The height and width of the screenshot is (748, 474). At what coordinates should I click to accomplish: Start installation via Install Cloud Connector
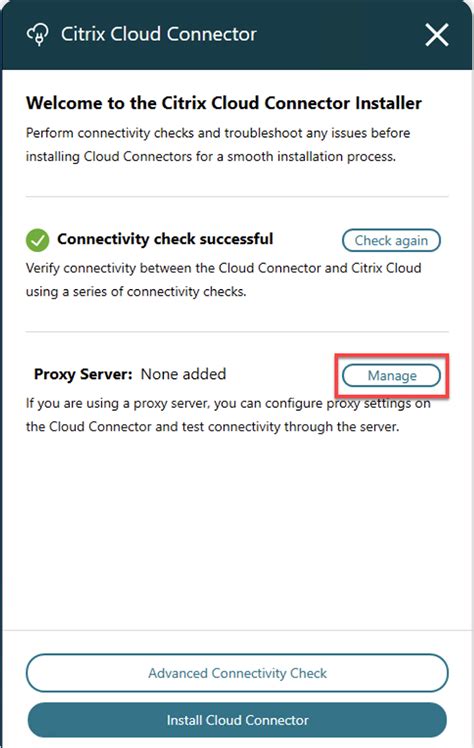click(237, 720)
